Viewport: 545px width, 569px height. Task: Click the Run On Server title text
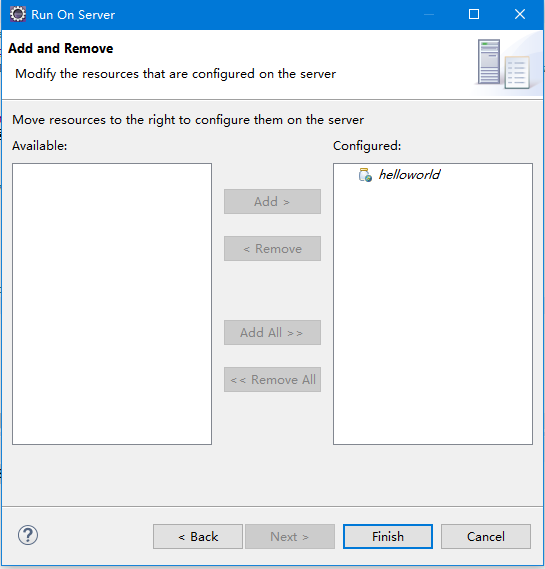73,15
